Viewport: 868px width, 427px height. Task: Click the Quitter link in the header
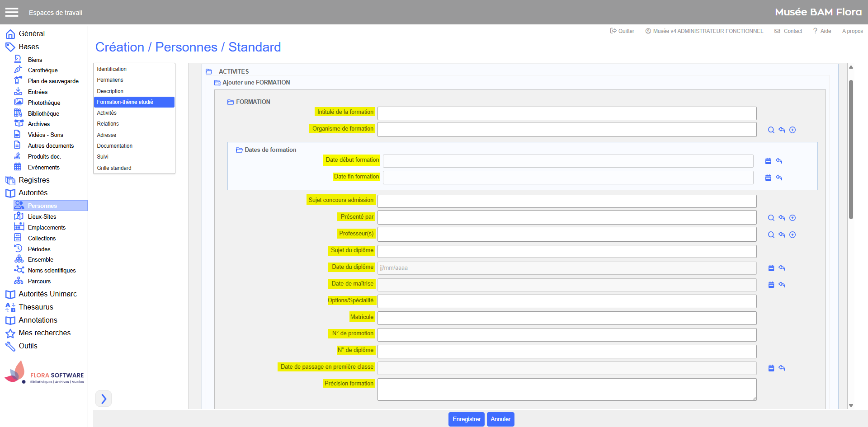pos(622,31)
